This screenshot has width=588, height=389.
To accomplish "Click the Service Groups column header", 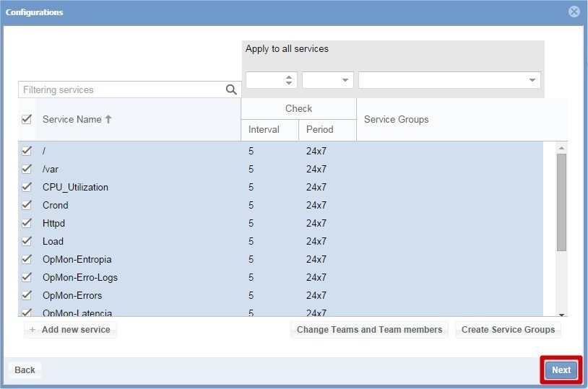I will point(396,120).
